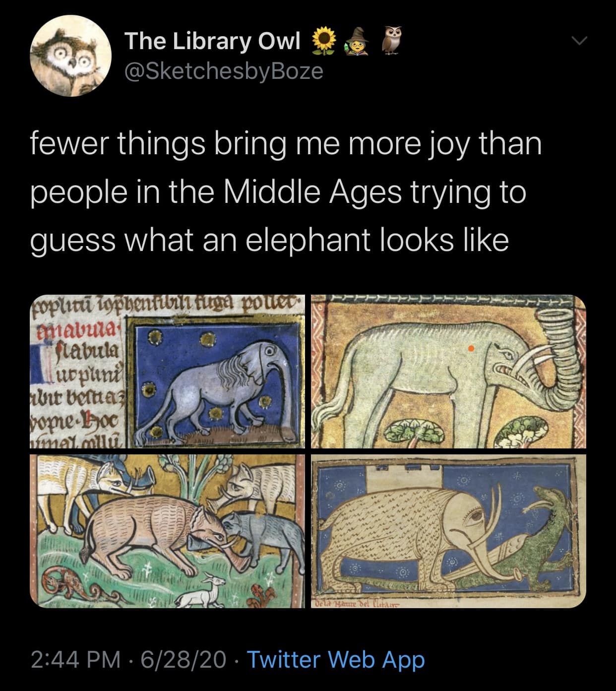Screen dimensions: 616x691
Task: Click the sunflower emoji beside the name
Action: point(324,42)
